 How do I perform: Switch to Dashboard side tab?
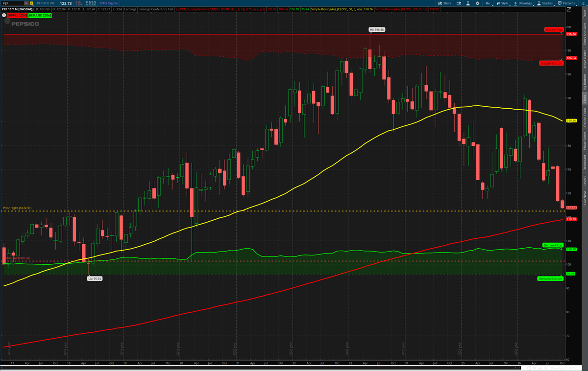[584, 162]
